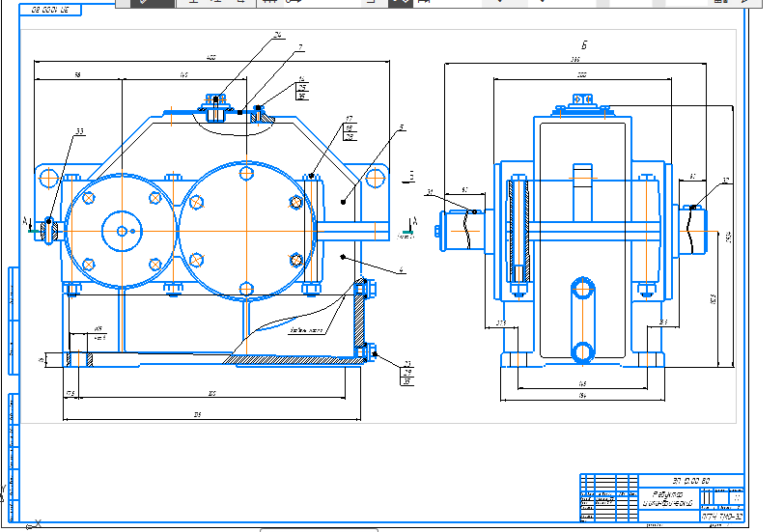
Task: Click the view label Б above the side view
Action: click(583, 45)
